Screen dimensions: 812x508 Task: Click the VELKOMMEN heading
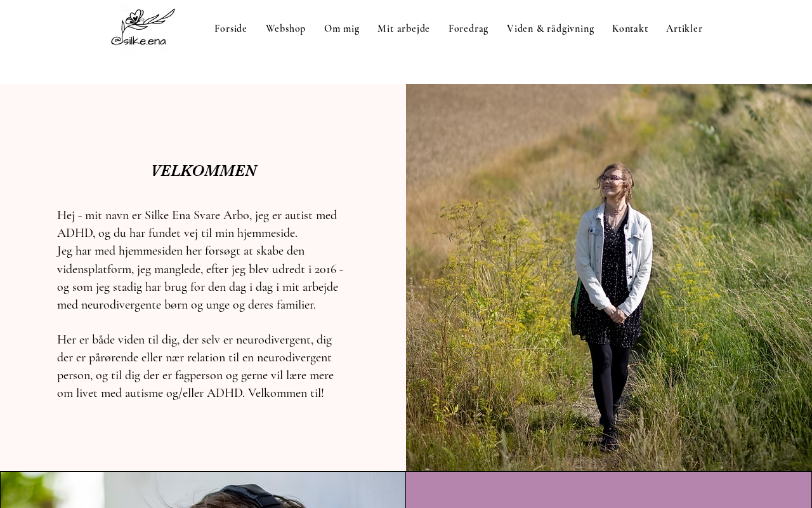coord(204,171)
